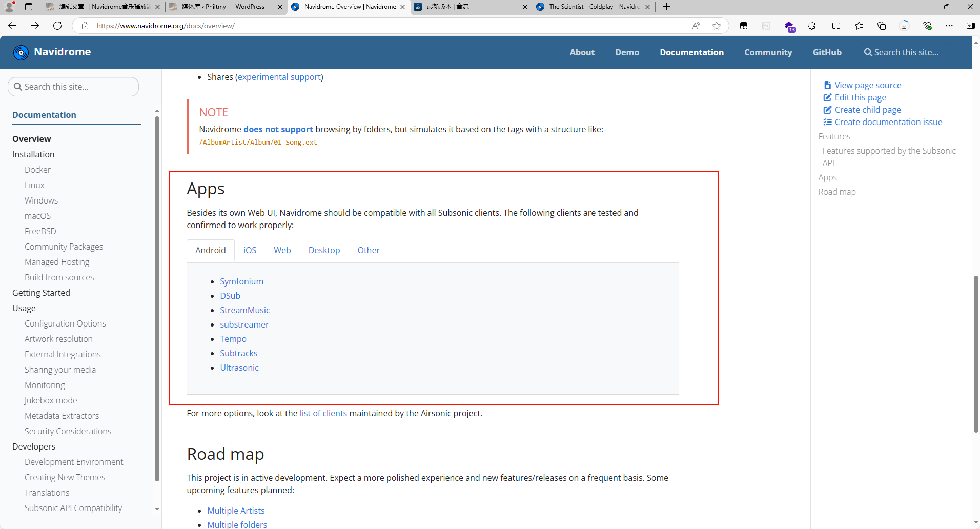This screenshot has height=529, width=980.
Task: Open Demo in the top navigation
Action: click(x=627, y=52)
